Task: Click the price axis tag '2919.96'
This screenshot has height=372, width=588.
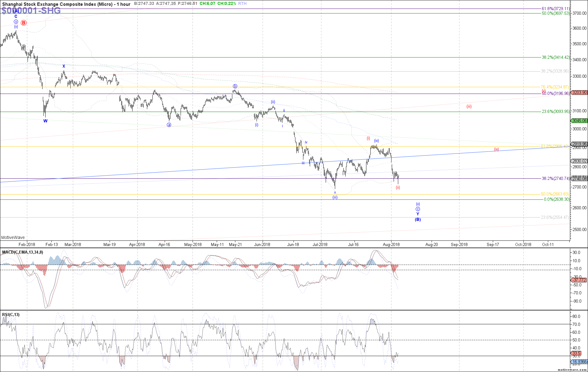Action: click(579, 144)
